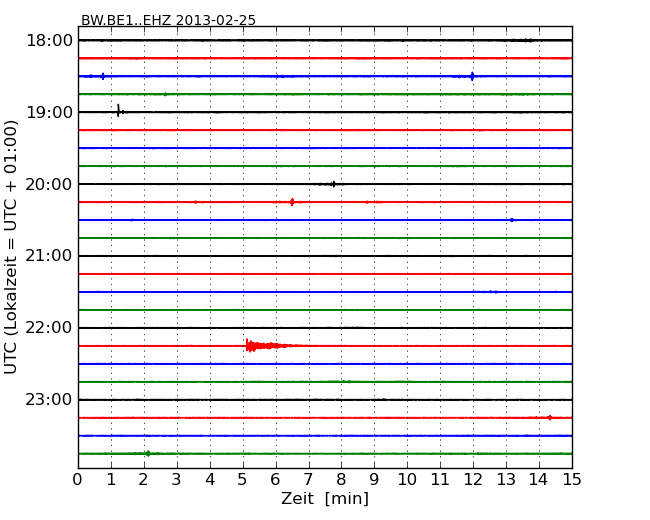The image size is (650, 520).
Task: Click the x-axis tick label 6
Action: click(x=275, y=479)
